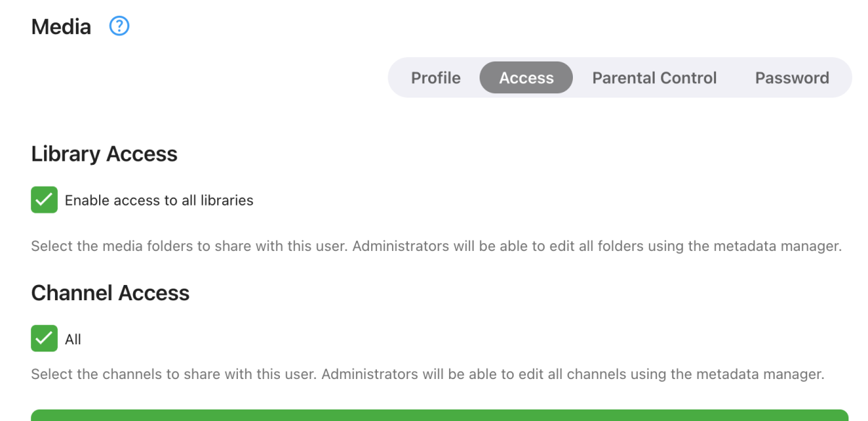Toggle the All channels checkbox
This screenshot has width=868, height=421.
44,339
